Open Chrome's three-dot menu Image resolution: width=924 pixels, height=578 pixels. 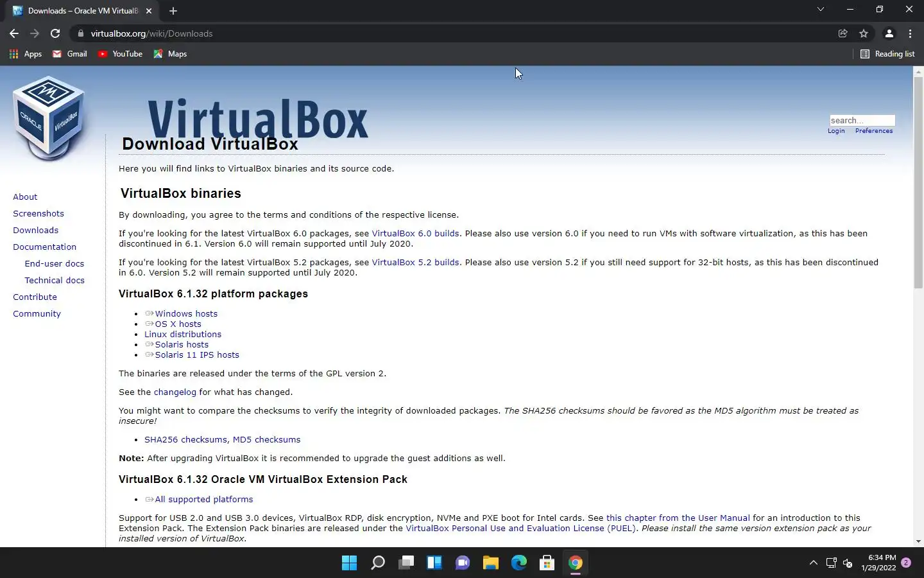coord(910,33)
